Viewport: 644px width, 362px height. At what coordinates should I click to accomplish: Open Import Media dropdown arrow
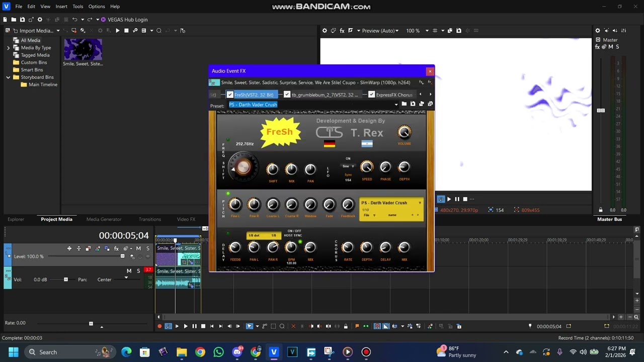point(58,31)
